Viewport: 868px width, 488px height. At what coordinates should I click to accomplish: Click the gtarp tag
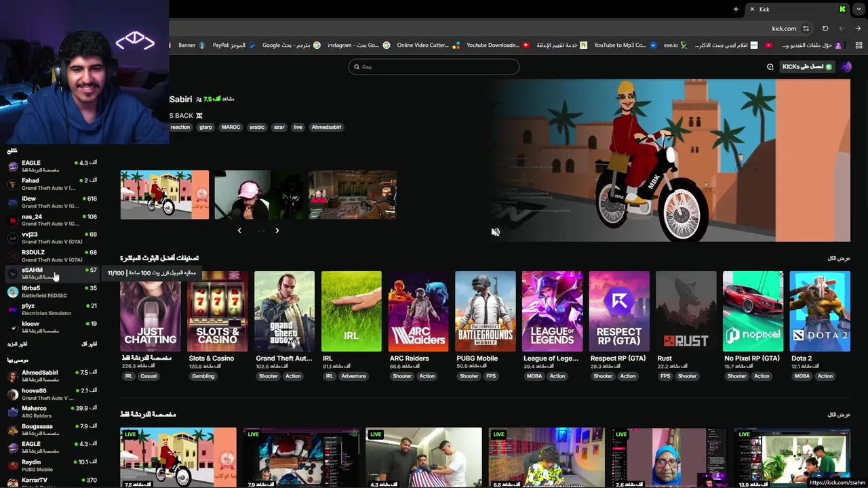[x=205, y=127]
